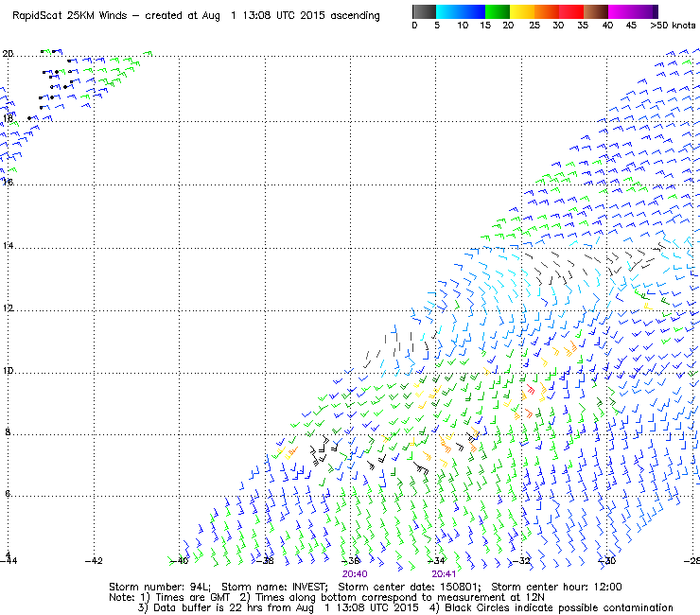This screenshot has width=700, height=615.
Task: Click latitude label '8'
Action: click(8, 432)
